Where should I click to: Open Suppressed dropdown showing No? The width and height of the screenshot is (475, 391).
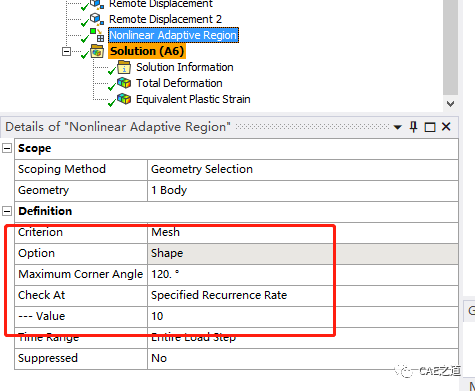click(x=303, y=359)
